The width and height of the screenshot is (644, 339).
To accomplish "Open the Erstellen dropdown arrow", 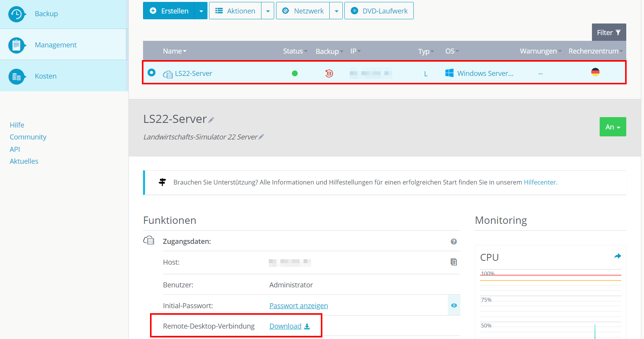I will click(x=201, y=11).
